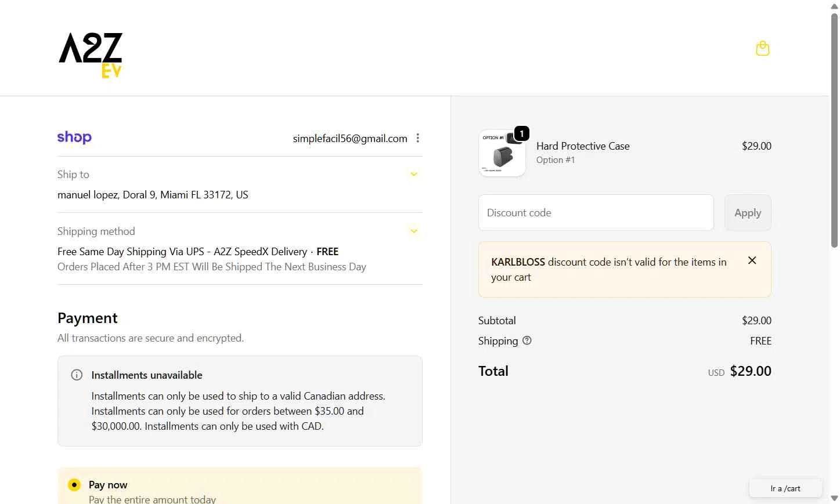The width and height of the screenshot is (840, 504).
Task: Click the Shop pay logo
Action: pyautogui.click(x=74, y=137)
